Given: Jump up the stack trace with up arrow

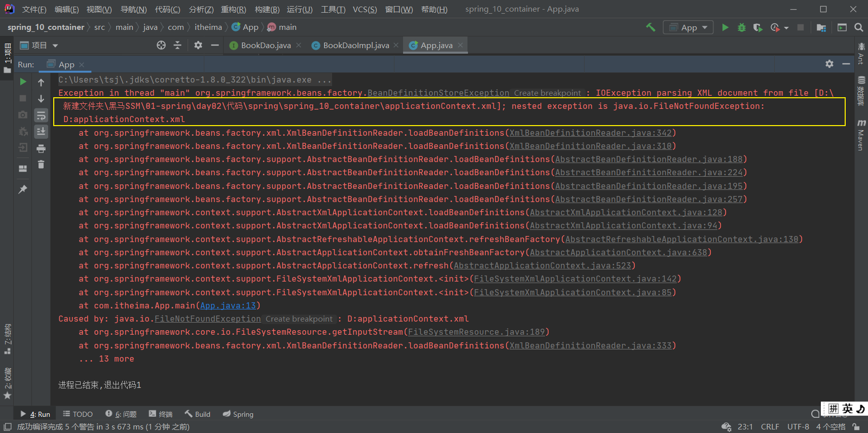Looking at the screenshot, I should point(41,82).
